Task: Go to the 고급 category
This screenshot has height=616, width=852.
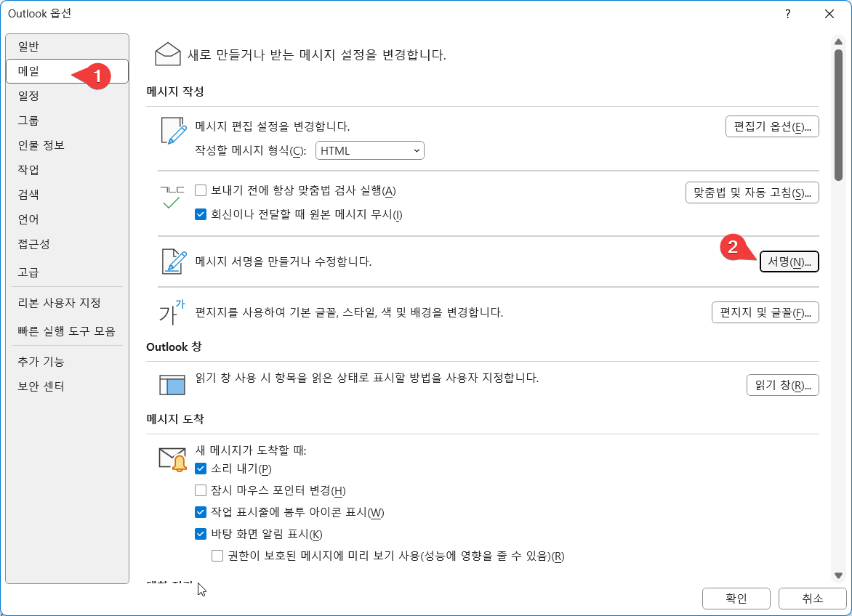Action: [x=68, y=272]
